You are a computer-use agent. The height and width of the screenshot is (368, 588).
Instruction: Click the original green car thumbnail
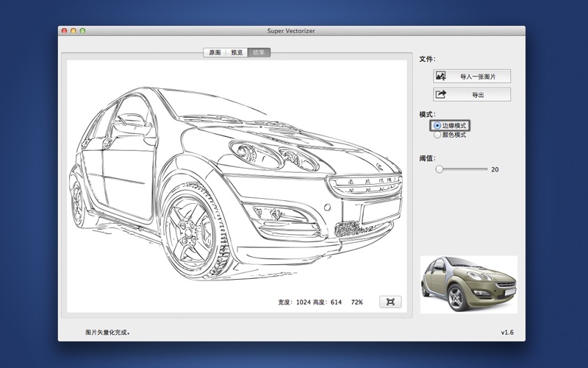(468, 285)
